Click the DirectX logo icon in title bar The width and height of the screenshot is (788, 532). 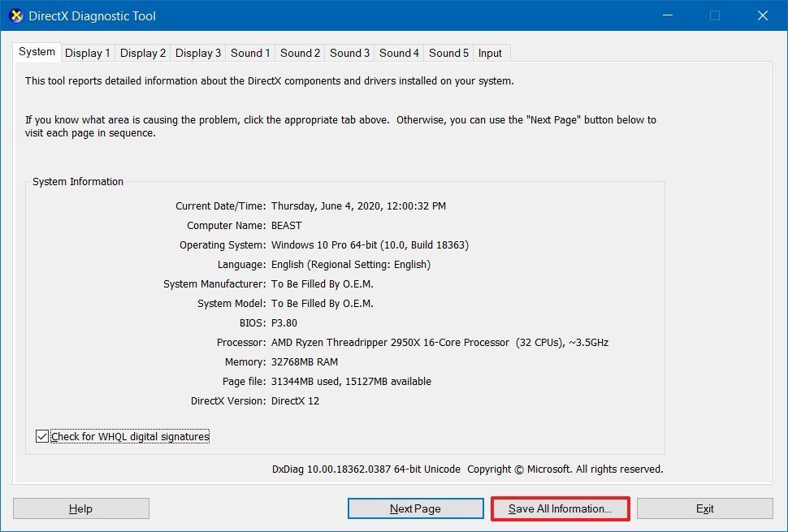pos(15,15)
